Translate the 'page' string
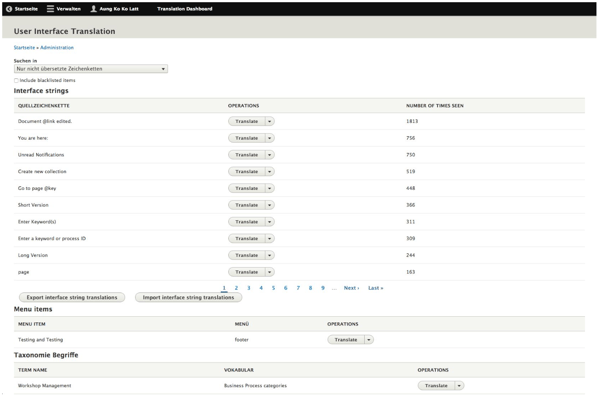Screen dimensions: 600x396 pyautogui.click(x=246, y=272)
